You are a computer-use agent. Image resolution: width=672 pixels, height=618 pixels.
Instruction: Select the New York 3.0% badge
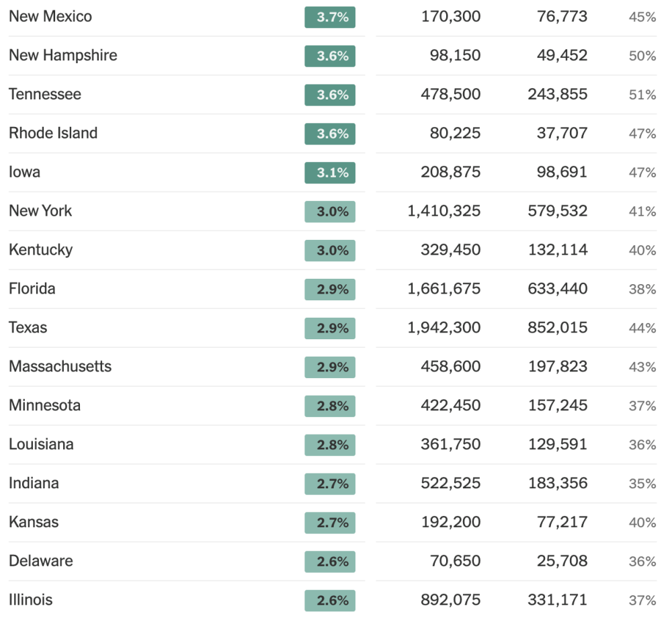(x=330, y=212)
